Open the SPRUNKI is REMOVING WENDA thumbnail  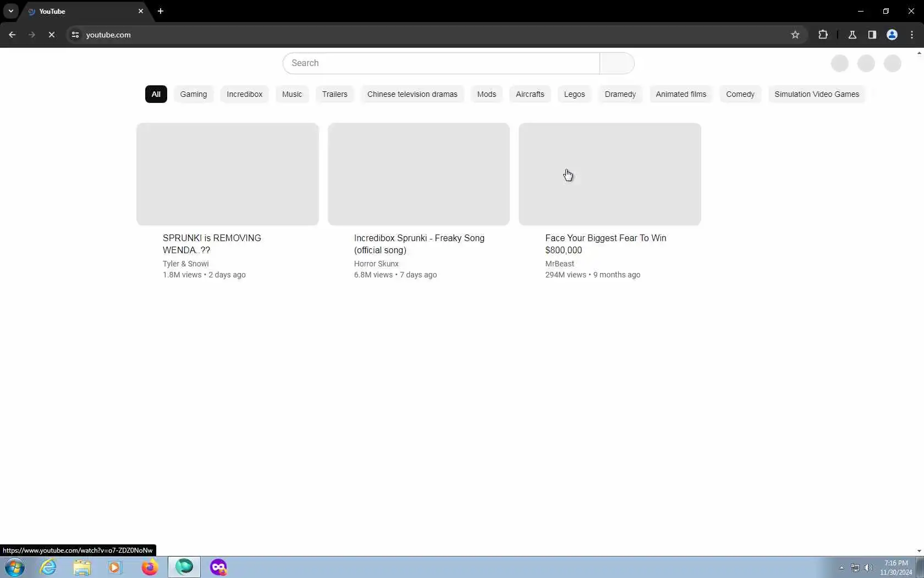tap(228, 174)
